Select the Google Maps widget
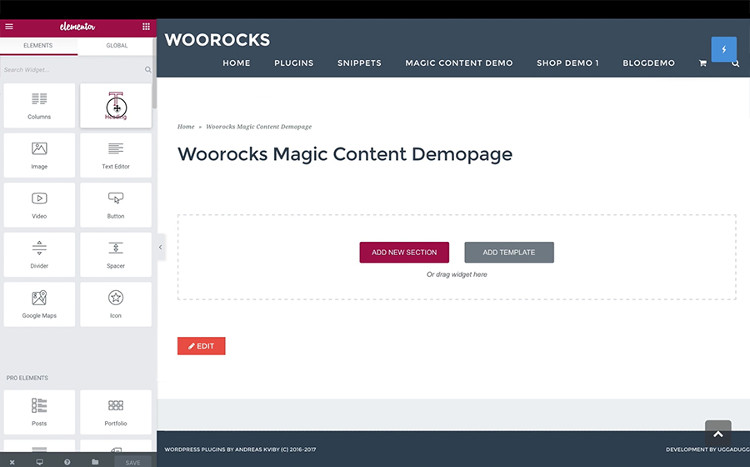The image size is (750, 467). point(39,304)
